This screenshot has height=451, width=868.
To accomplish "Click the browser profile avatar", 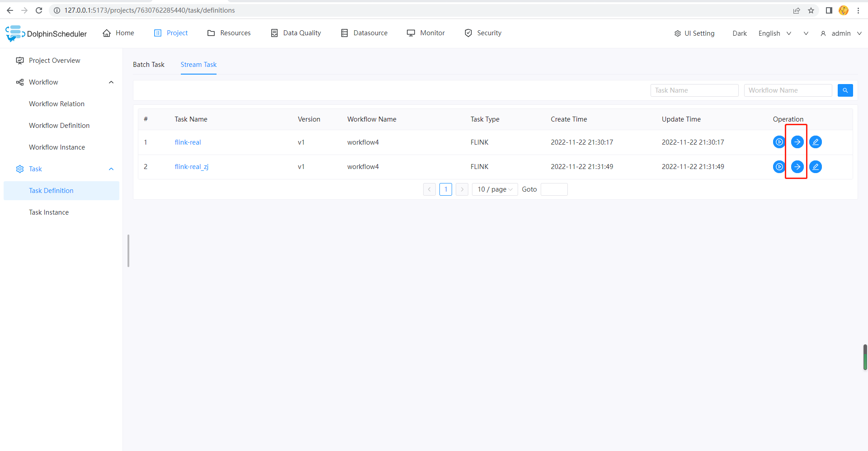I will tap(844, 10).
